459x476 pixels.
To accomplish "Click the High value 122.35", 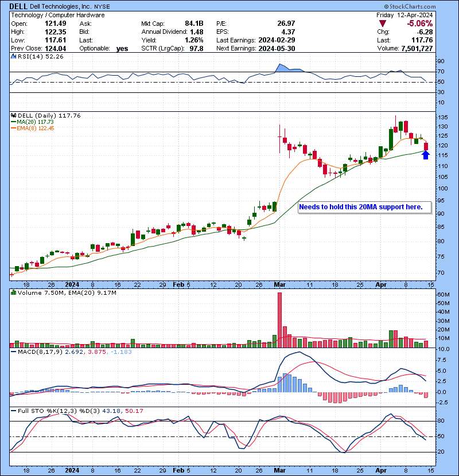I will tap(55, 32).
